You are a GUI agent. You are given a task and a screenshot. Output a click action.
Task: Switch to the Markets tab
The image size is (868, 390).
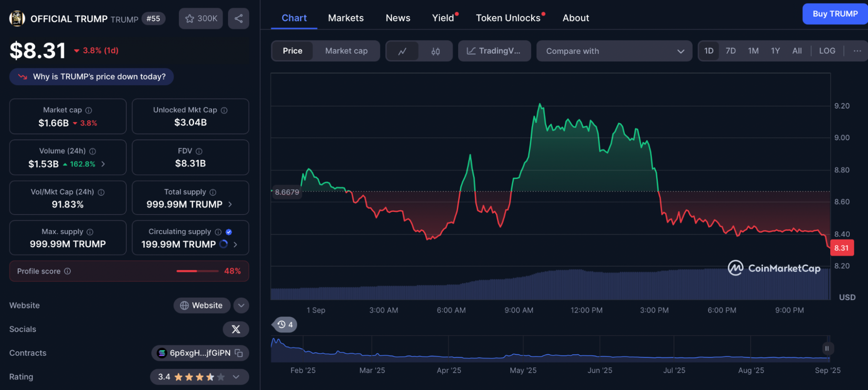(x=346, y=18)
